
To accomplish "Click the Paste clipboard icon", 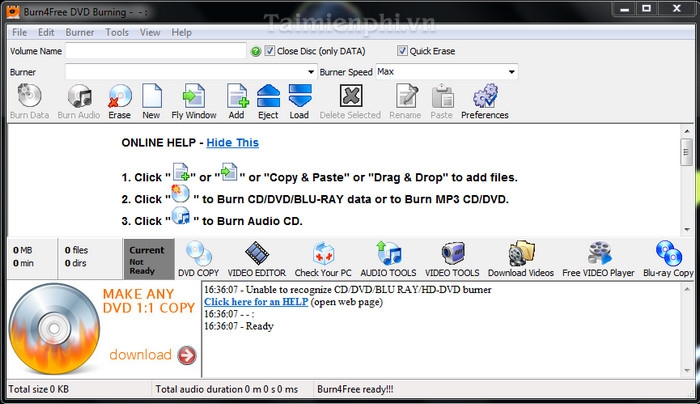I will point(442,96).
